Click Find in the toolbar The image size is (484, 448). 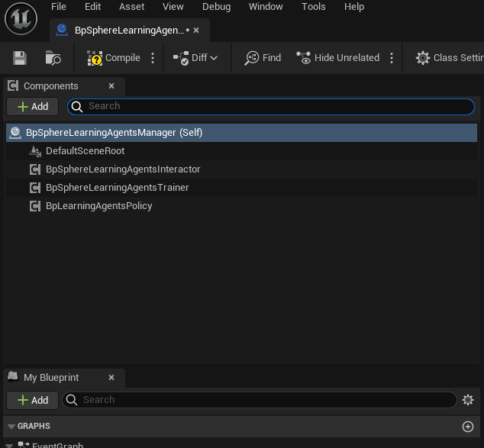[x=263, y=58]
